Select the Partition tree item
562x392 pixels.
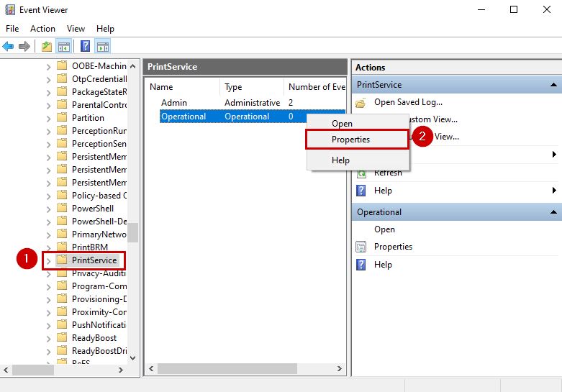coord(88,118)
